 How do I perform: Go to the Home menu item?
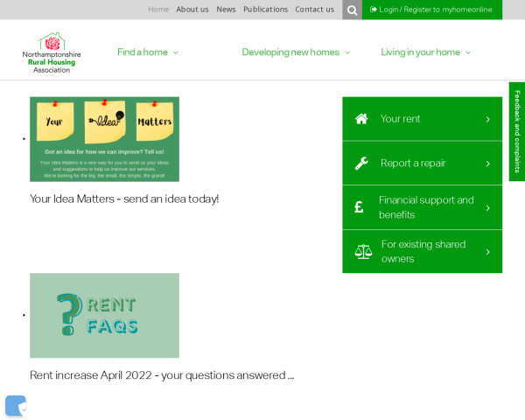click(x=158, y=10)
